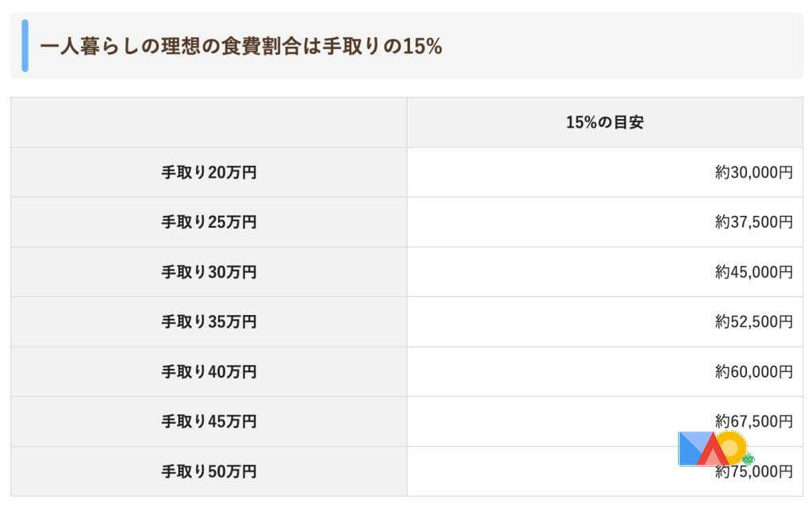Select the 15%の目安 column header
The width and height of the screenshot is (812, 507).
(604, 123)
